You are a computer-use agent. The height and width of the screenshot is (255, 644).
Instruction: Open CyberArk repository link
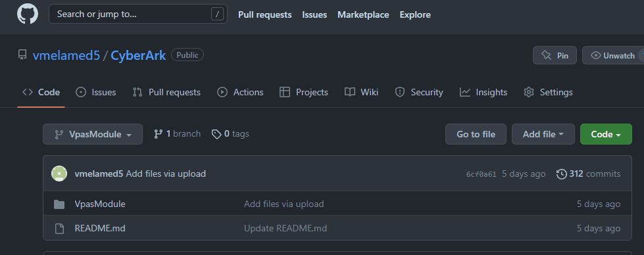(x=138, y=55)
